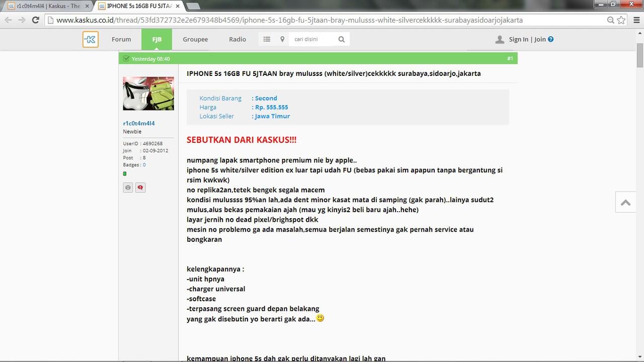
Task: Click 'Join : 02-09-2012' text
Action: 146,150
